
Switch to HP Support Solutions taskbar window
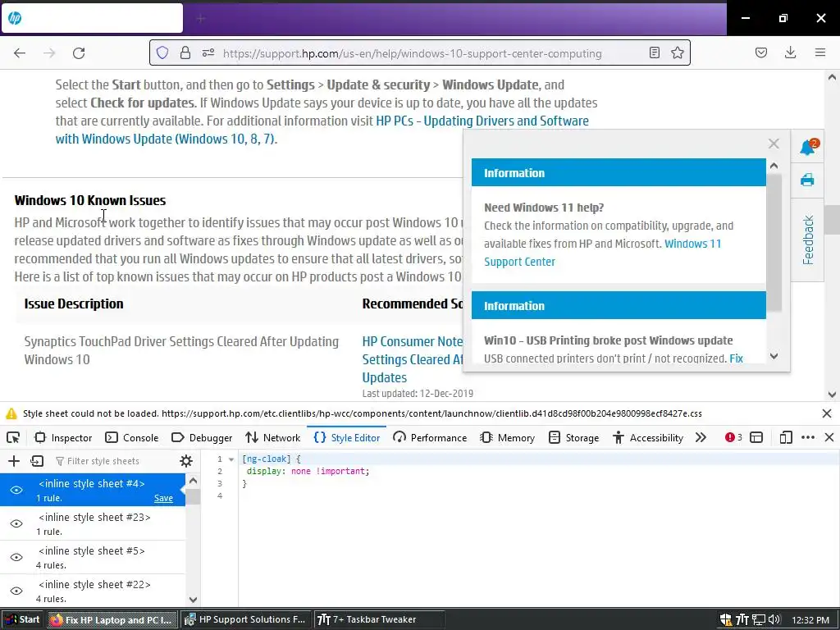pos(246,620)
